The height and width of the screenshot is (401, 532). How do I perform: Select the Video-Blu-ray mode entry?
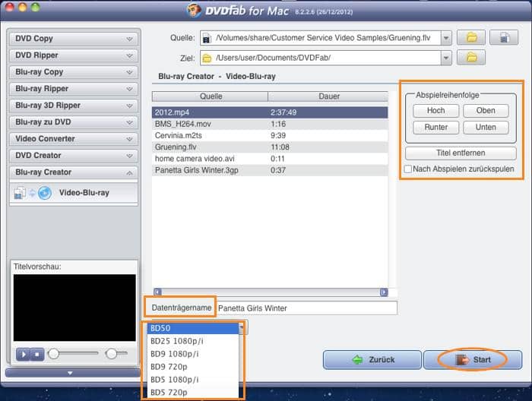pyautogui.click(x=74, y=193)
